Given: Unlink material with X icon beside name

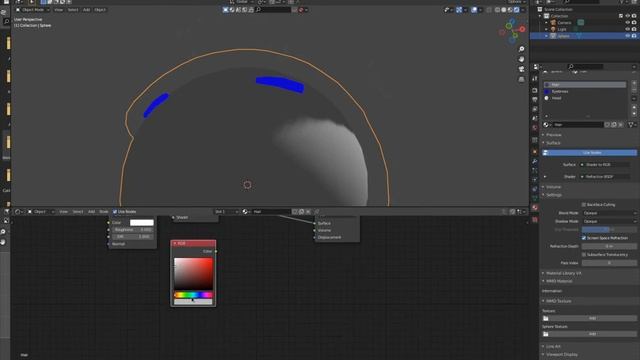Looking at the screenshot, I should pos(620,124).
